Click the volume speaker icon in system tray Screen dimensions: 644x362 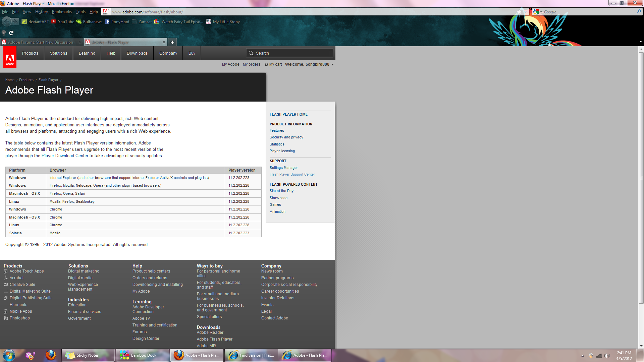tap(607, 356)
